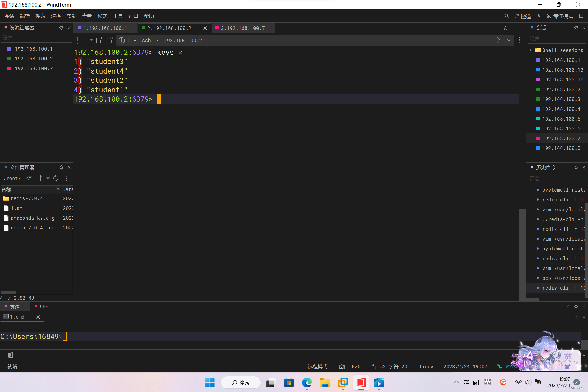Toggle the X11 option in top bar

pos(539,16)
